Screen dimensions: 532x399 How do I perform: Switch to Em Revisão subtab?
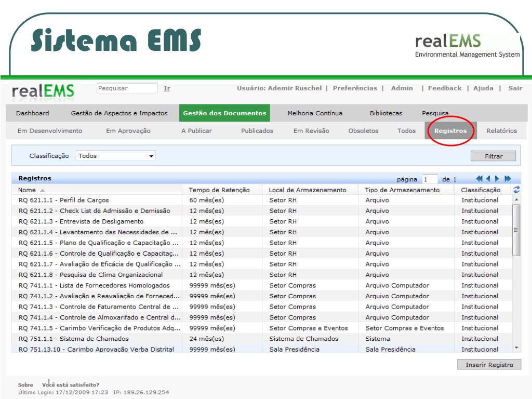pos(311,130)
